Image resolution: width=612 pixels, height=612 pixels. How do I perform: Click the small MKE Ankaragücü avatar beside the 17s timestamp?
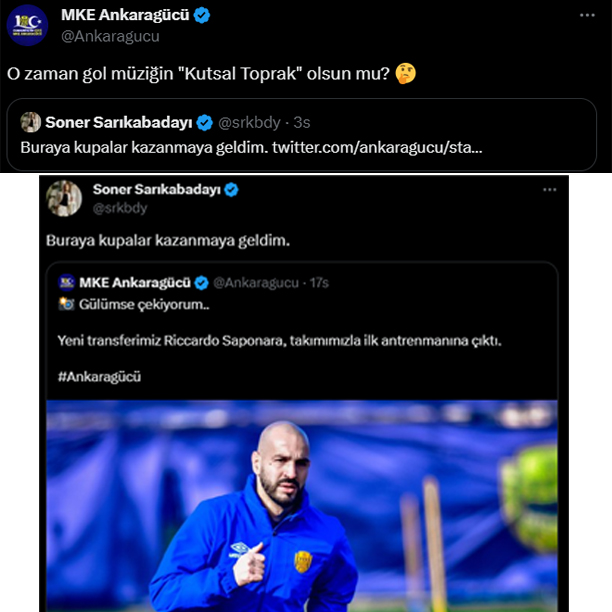tap(68, 283)
